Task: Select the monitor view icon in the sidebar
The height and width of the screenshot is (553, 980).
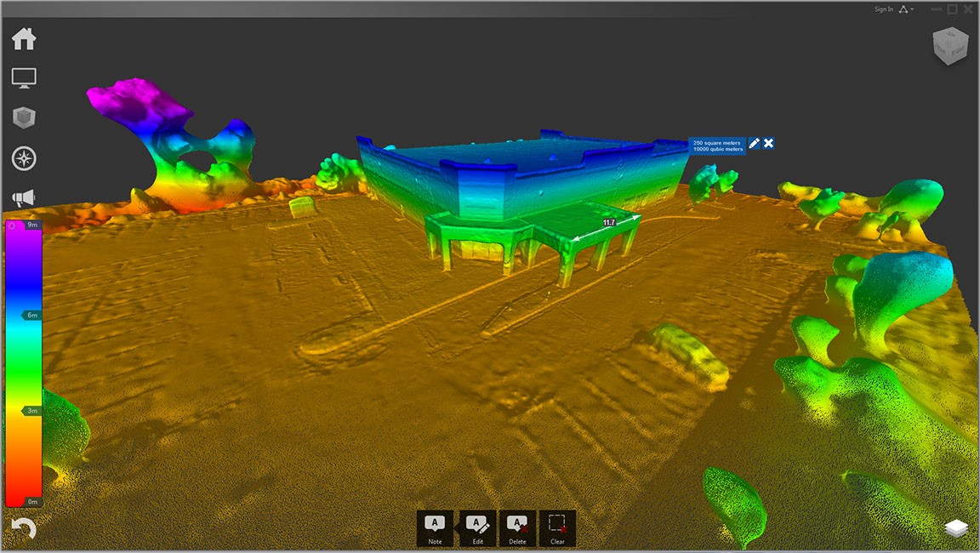Action: (25, 77)
